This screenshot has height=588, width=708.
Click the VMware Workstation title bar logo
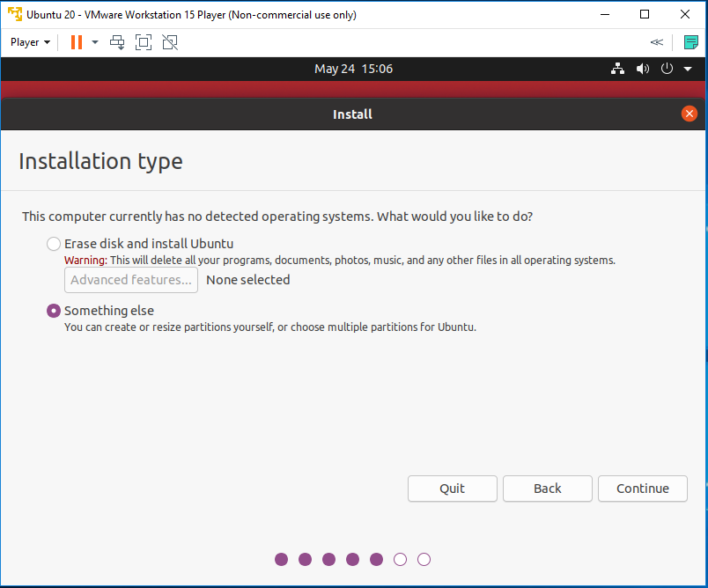coord(15,14)
